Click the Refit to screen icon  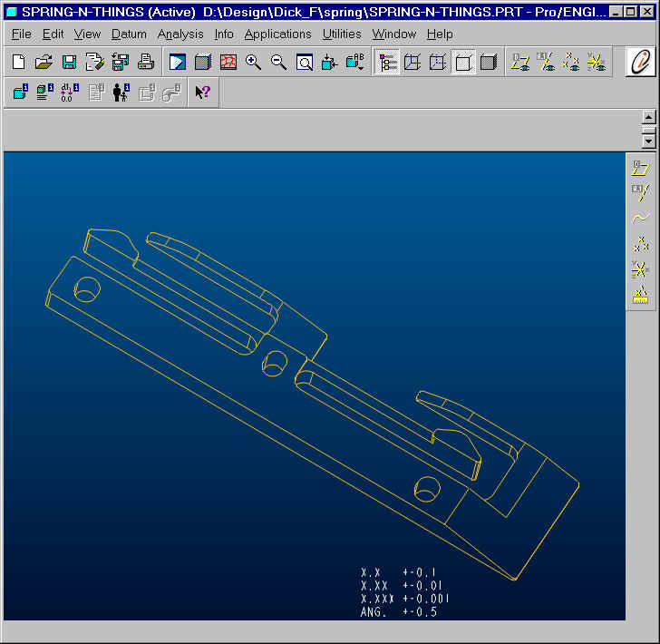click(305, 62)
